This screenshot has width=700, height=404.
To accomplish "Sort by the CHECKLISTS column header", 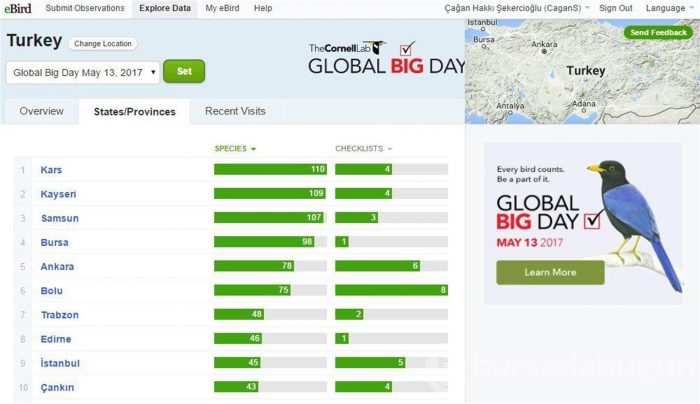I will pos(363,149).
